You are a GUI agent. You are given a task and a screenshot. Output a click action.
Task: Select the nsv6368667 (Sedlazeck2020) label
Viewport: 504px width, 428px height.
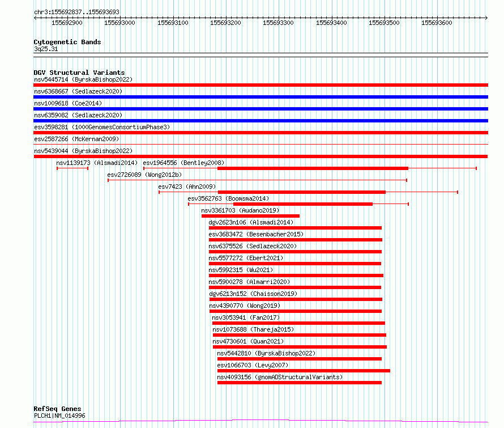[x=78, y=91]
